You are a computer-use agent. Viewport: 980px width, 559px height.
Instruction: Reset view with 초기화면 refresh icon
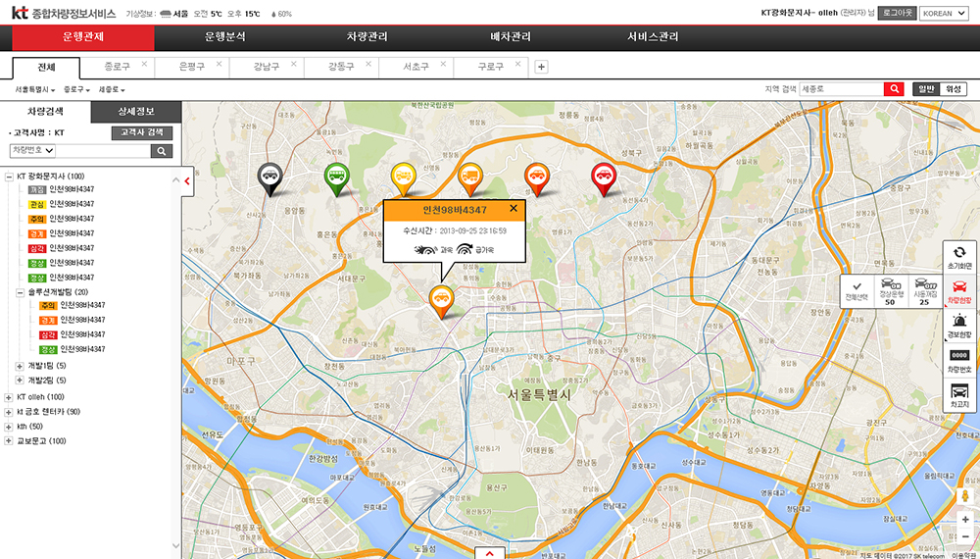point(959,258)
